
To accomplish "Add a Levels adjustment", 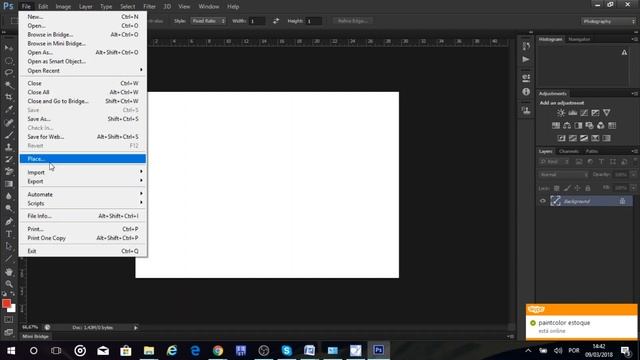I will coord(573,113).
